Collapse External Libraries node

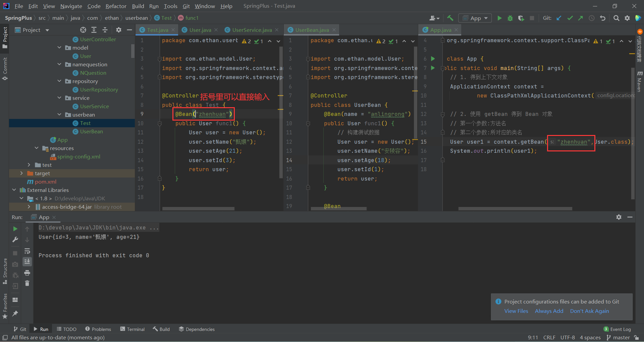click(x=14, y=190)
